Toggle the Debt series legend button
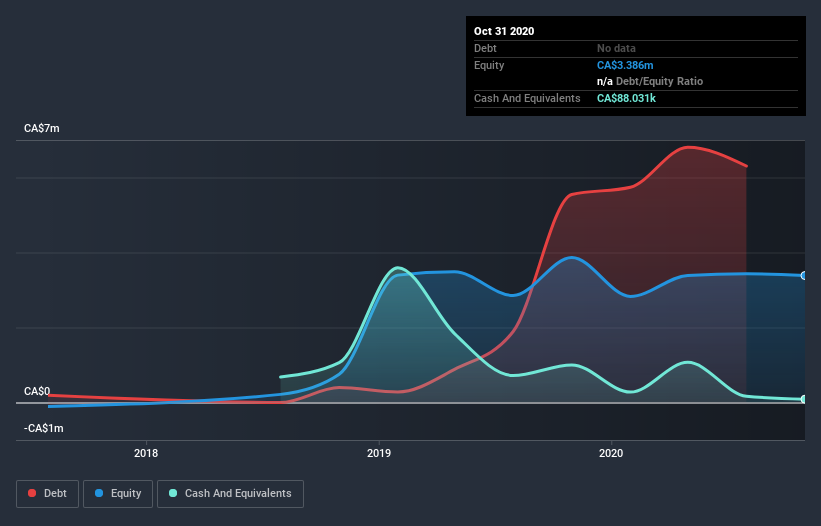Screen dimensions: 821x526 (48, 494)
